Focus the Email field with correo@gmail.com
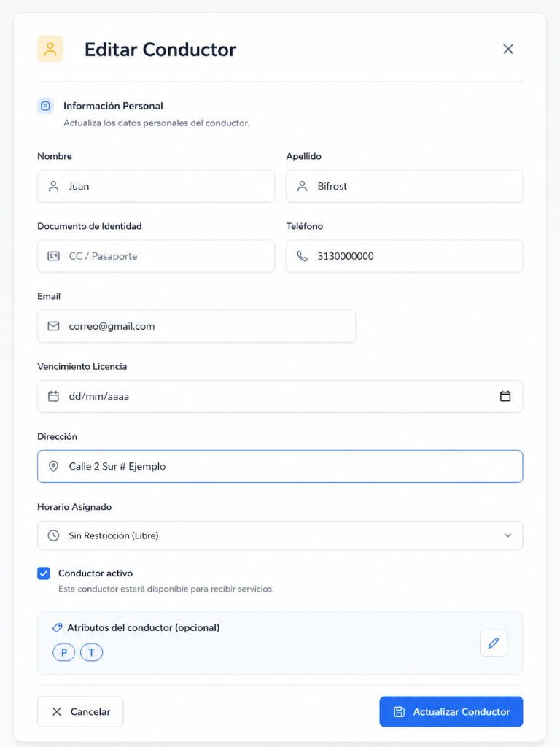560x747 pixels. 196,326
